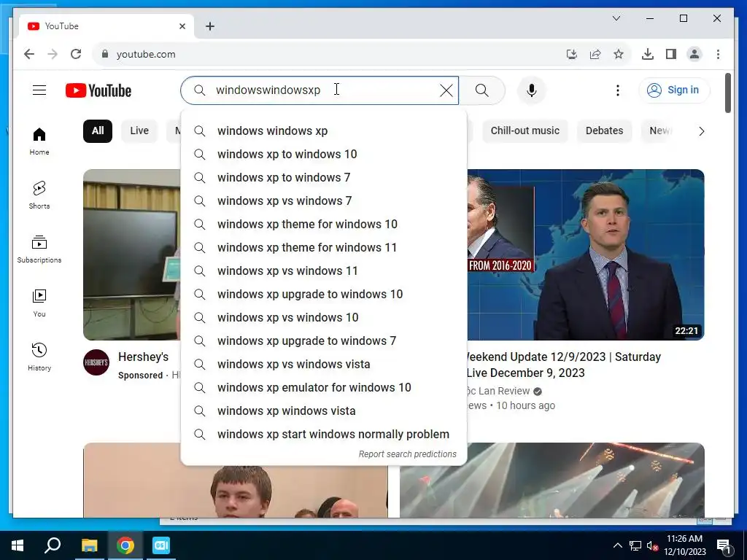
Task: Reload the page
Action: 76,54
